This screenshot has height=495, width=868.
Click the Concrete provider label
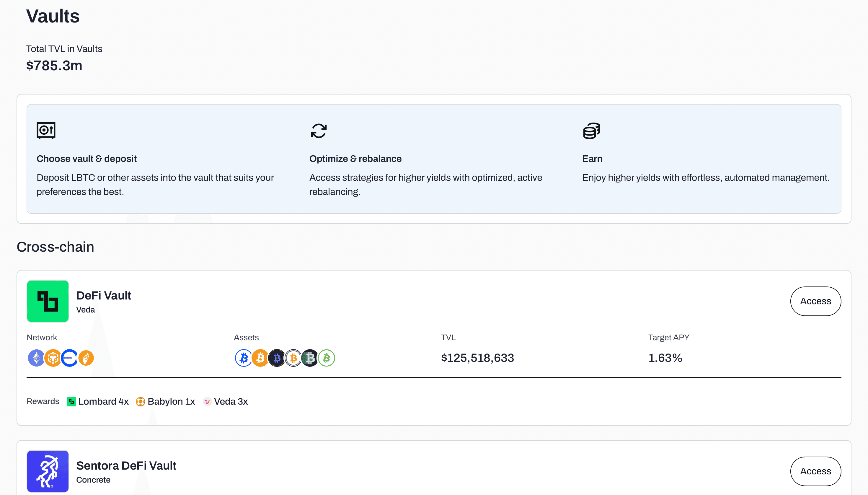(x=93, y=480)
